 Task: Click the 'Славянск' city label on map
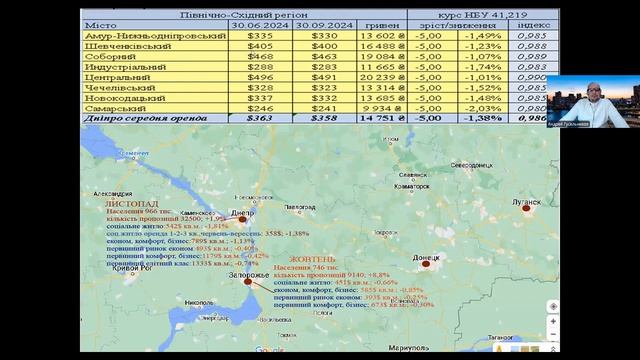click(x=413, y=175)
